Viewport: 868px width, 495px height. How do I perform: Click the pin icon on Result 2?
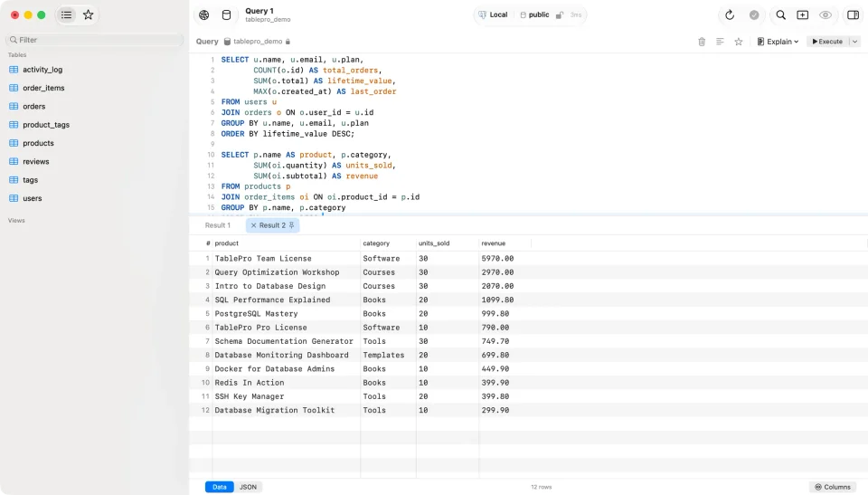pyautogui.click(x=292, y=225)
